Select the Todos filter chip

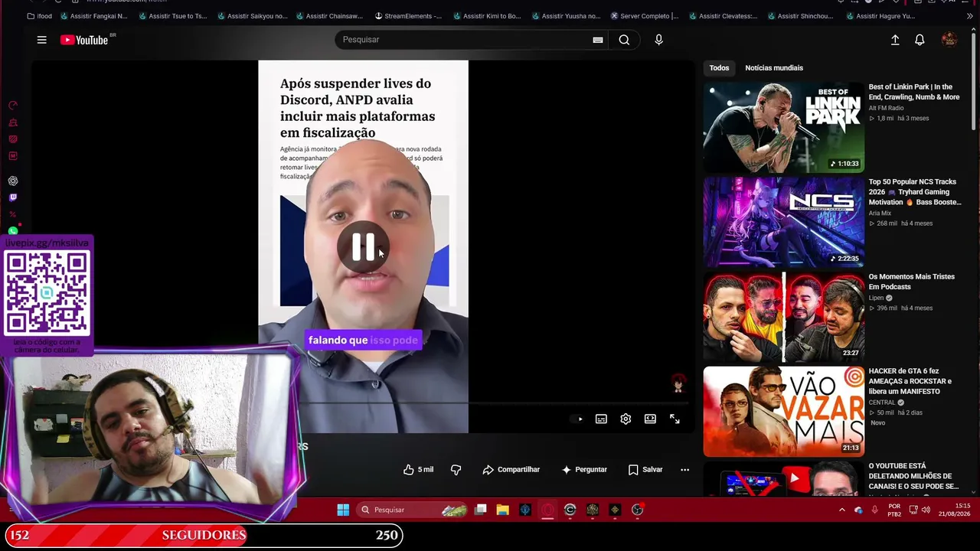click(x=719, y=68)
